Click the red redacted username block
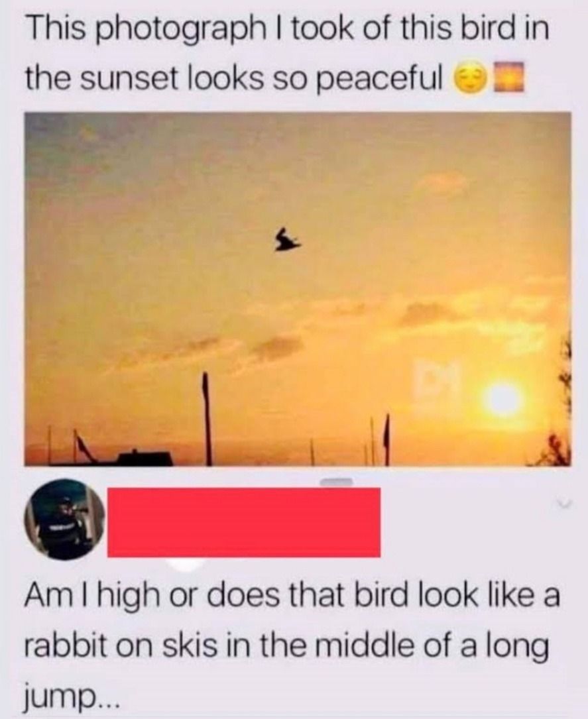Image resolution: width=588 pixels, height=719 pixels. [x=243, y=523]
